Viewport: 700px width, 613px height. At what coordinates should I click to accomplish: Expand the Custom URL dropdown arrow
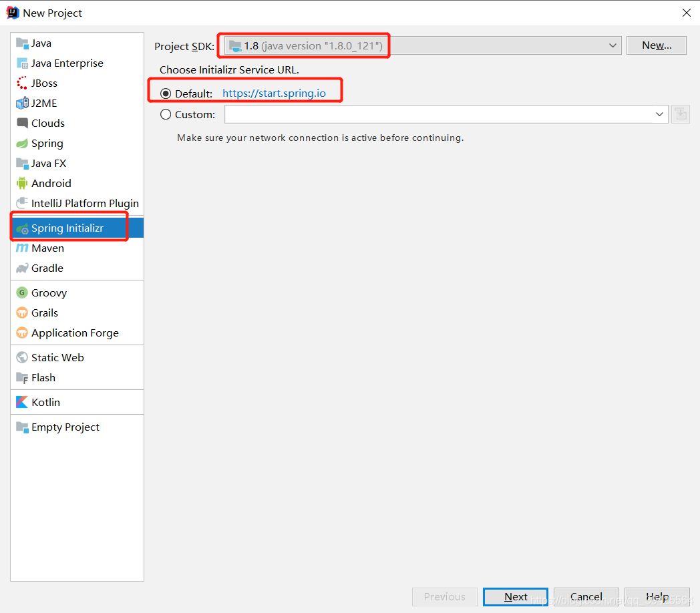point(659,114)
